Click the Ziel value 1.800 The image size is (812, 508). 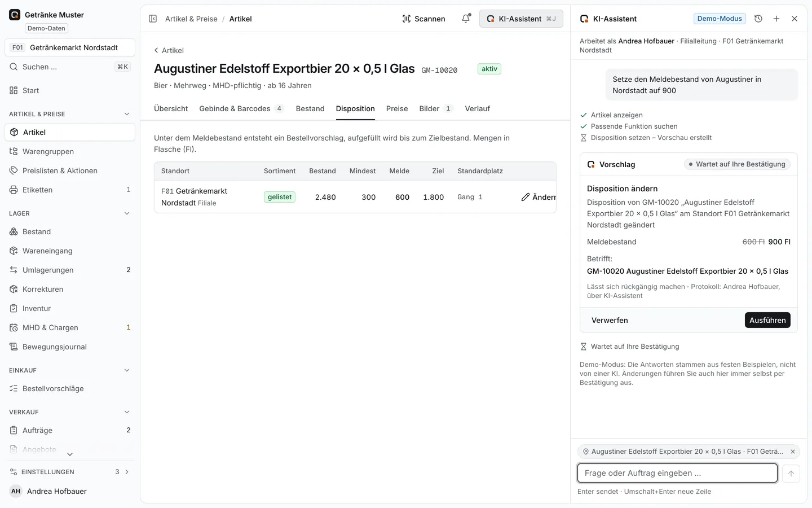tap(433, 197)
